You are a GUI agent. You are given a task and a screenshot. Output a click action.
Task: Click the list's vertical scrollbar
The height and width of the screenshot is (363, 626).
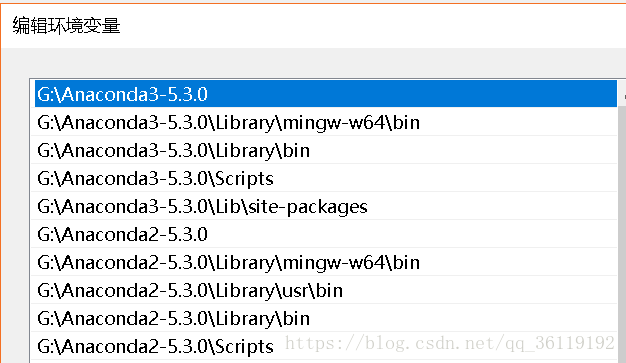pos(622,222)
